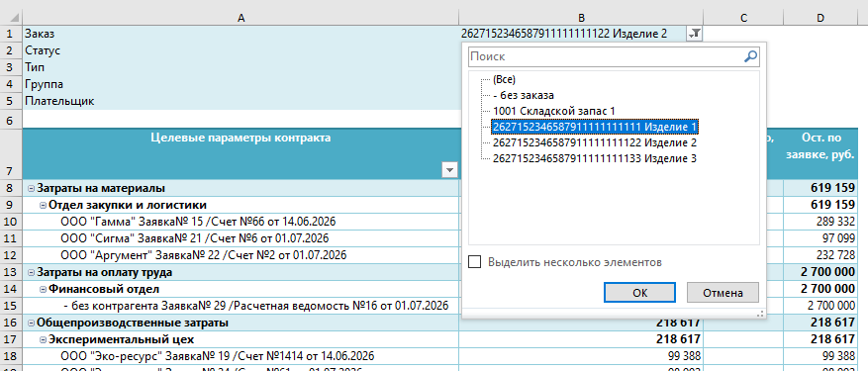Select column A header
868x371 pixels.
coord(241,18)
